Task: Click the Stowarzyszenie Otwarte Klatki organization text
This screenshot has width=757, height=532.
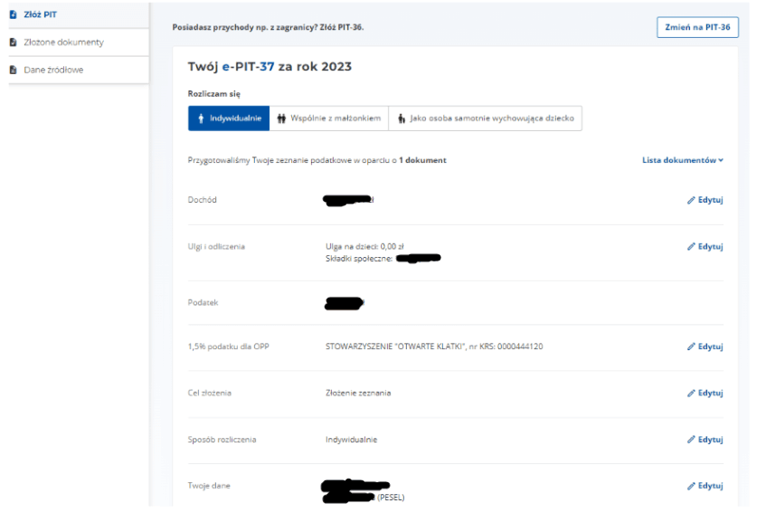Action: [x=433, y=347]
